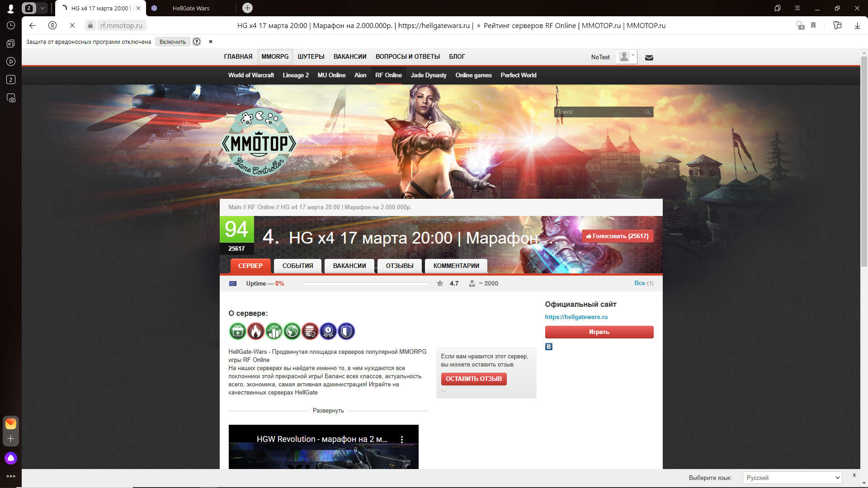Open history clock icon in sidebar
This screenshot has height=488, width=868.
(x=11, y=26)
